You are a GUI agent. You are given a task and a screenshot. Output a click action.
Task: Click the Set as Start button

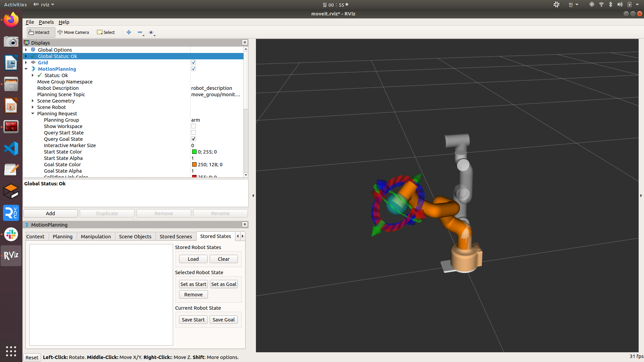194,284
